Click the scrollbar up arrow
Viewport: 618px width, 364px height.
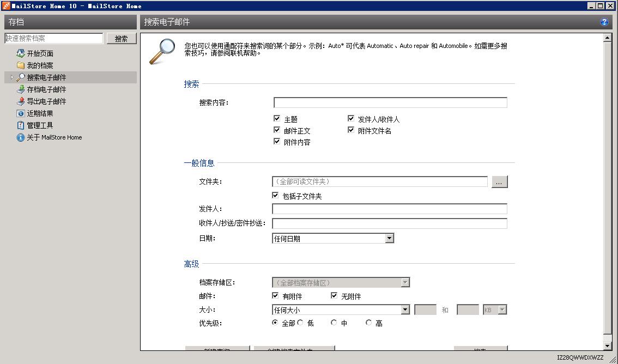(x=607, y=38)
